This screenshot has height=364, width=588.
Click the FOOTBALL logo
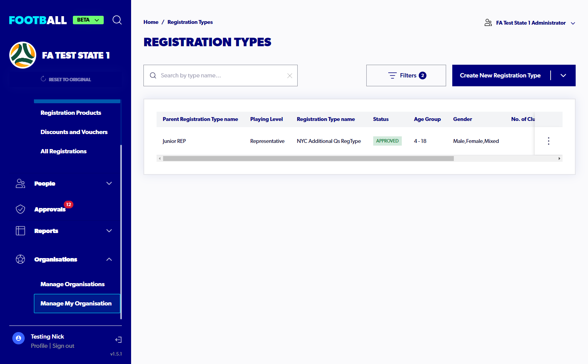click(x=38, y=20)
